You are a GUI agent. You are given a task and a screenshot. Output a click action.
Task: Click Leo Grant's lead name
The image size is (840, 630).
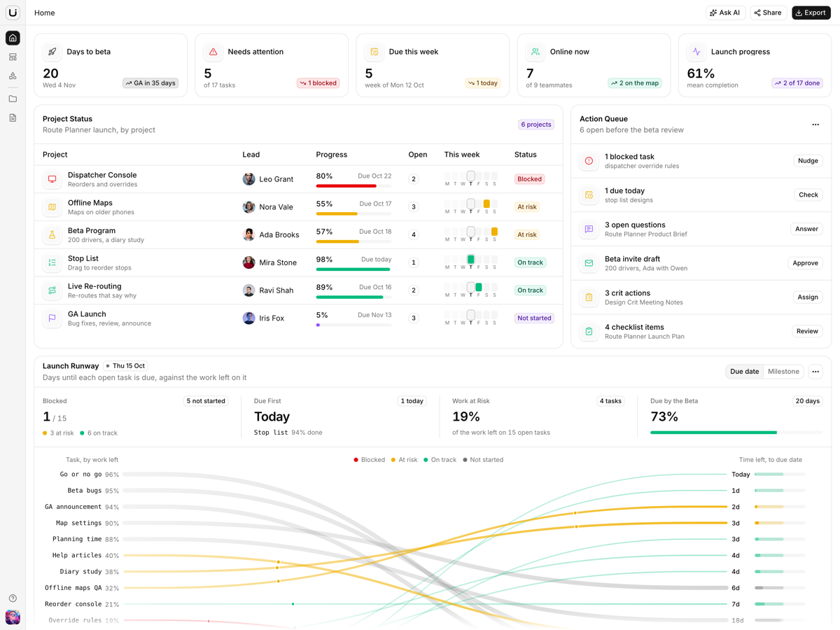pos(276,179)
